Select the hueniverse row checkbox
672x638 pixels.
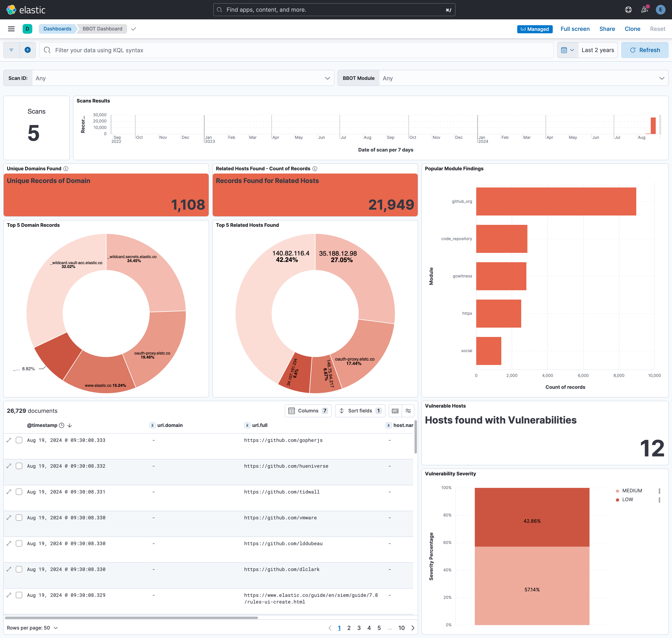click(x=19, y=466)
